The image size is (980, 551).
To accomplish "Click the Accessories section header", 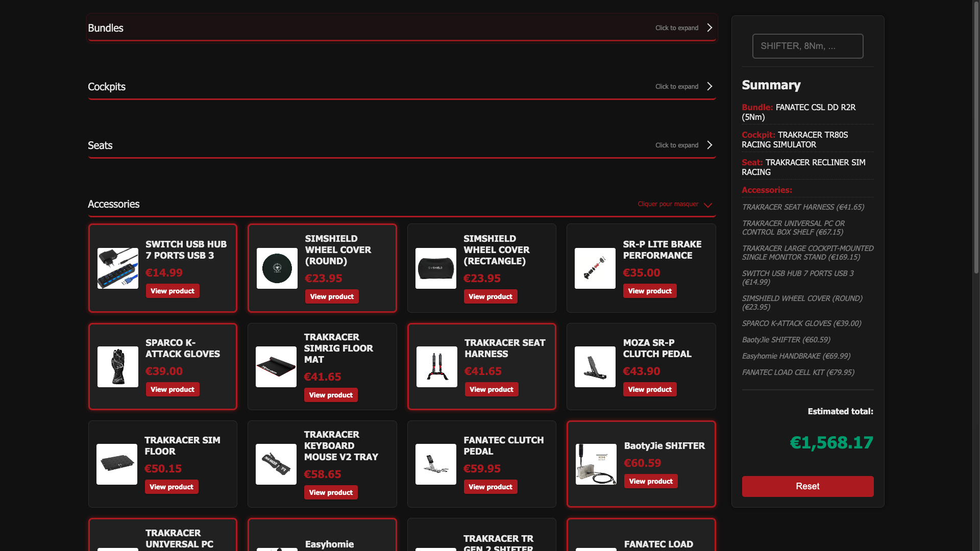I will pos(402,204).
